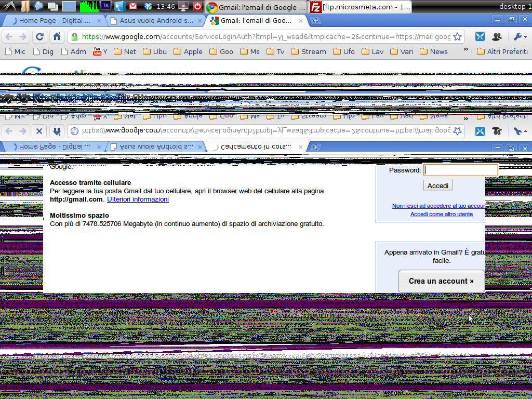The width and height of the screenshot is (532, 399).
Task: Click the green padlock in the address bar
Action: (75, 37)
